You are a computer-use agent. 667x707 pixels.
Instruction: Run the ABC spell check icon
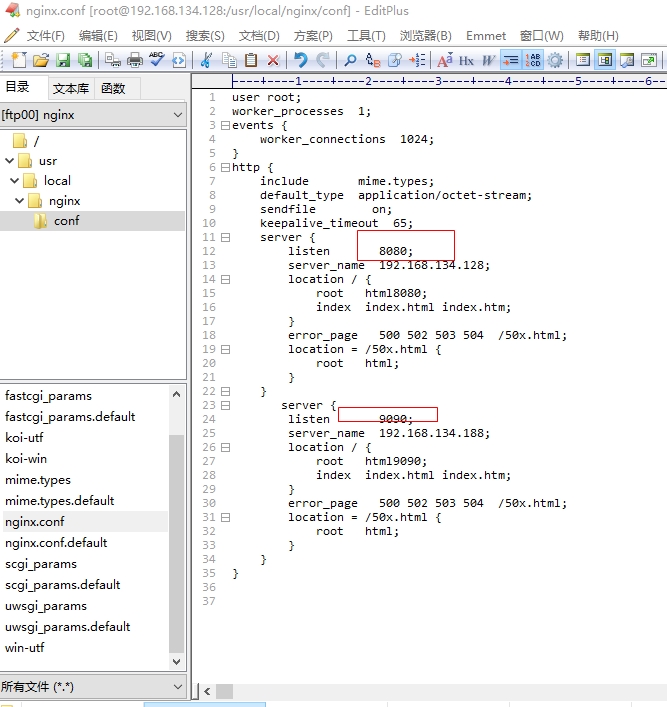(156, 60)
